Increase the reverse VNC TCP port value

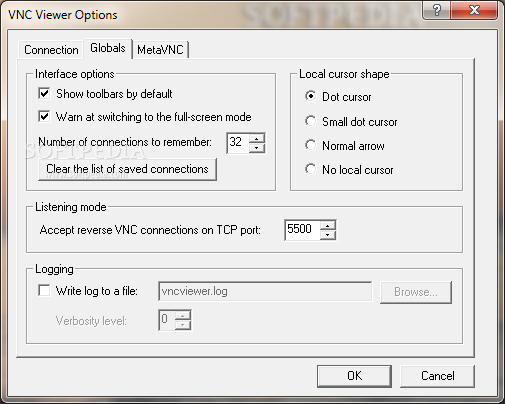[328, 225]
